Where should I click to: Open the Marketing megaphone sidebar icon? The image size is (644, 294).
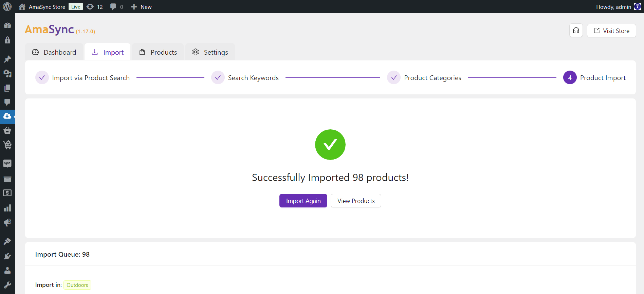pyautogui.click(x=7, y=223)
